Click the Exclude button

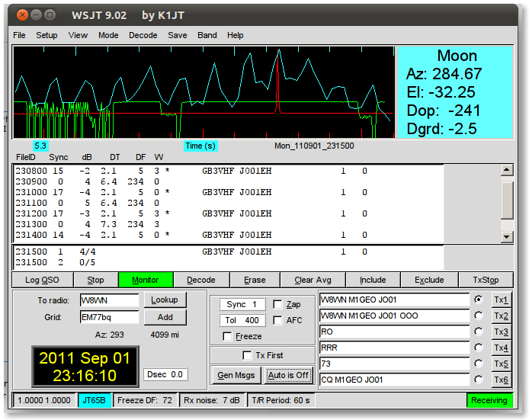point(429,280)
